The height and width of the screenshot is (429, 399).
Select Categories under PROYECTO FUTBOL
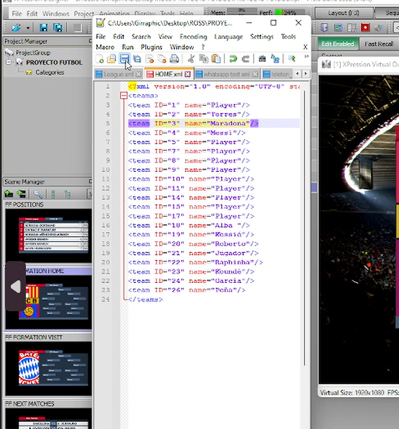[x=49, y=72]
